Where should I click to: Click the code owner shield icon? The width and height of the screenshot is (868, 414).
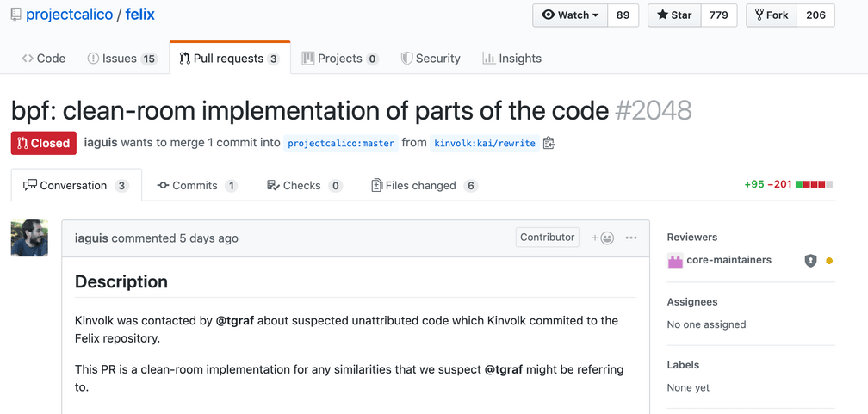pyautogui.click(x=810, y=261)
